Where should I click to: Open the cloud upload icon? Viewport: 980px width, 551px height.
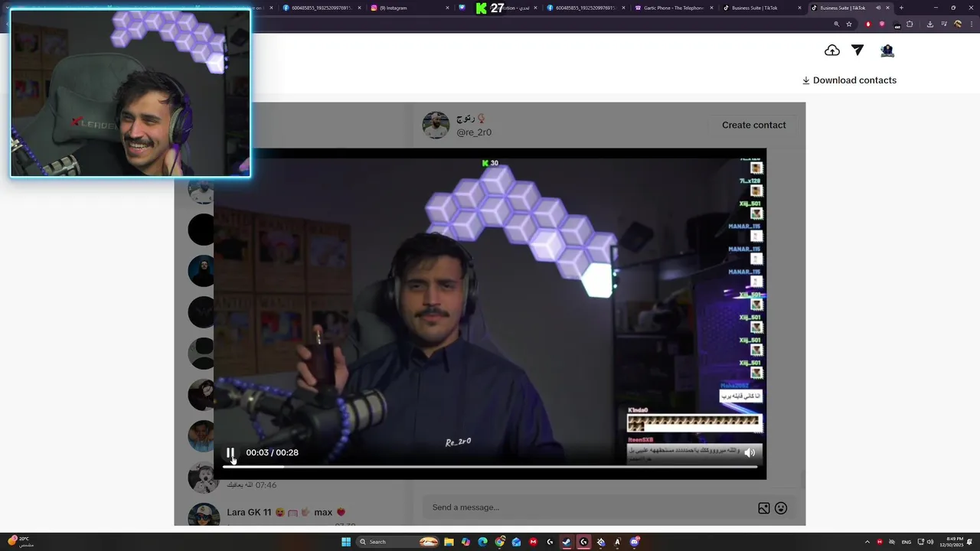832,51
